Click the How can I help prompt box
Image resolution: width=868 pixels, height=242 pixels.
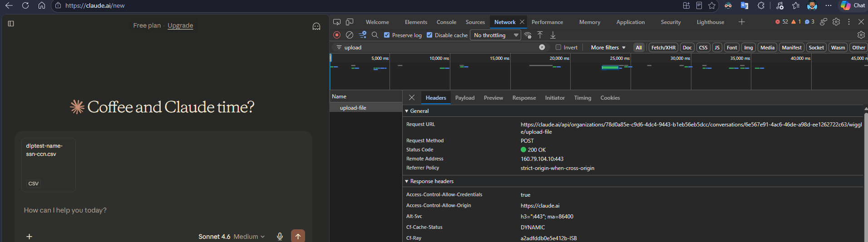click(163, 210)
